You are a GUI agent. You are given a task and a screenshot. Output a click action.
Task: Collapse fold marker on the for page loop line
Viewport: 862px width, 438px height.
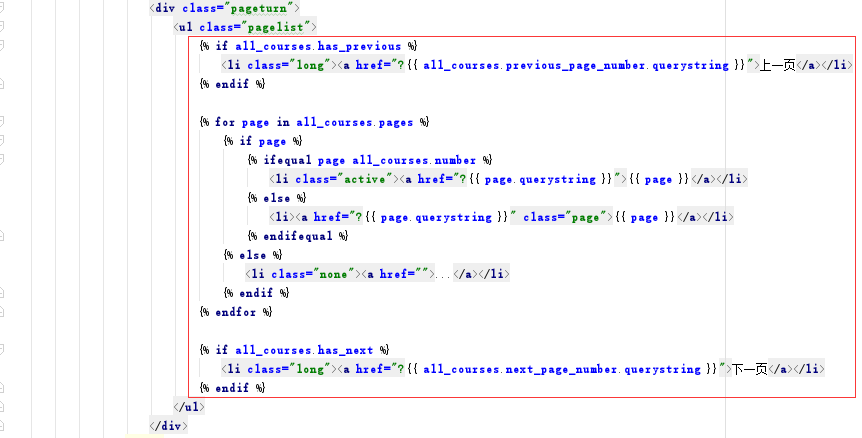[x=2, y=121]
